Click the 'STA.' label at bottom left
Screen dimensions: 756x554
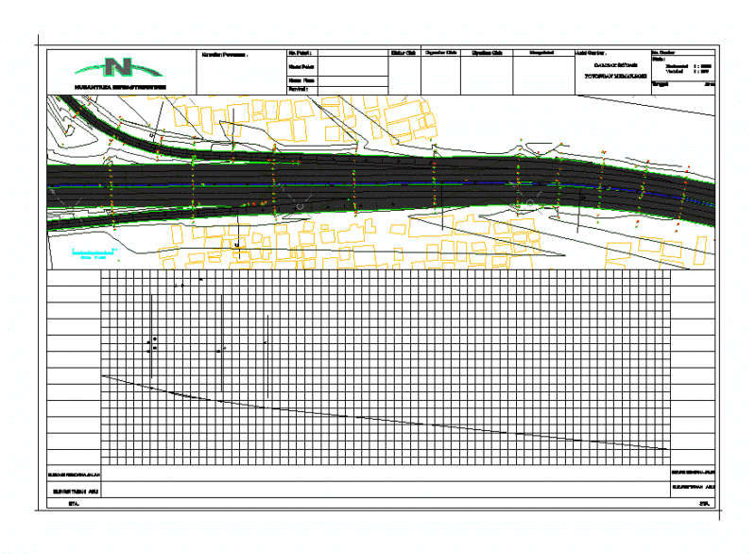pyautogui.click(x=74, y=504)
